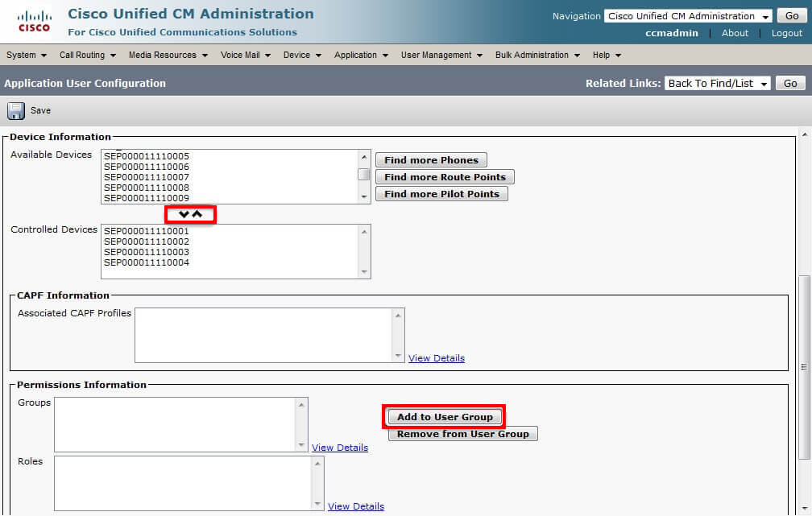The image size is (812, 516).
Task: Click the page scroll up arrow
Action: (804, 134)
